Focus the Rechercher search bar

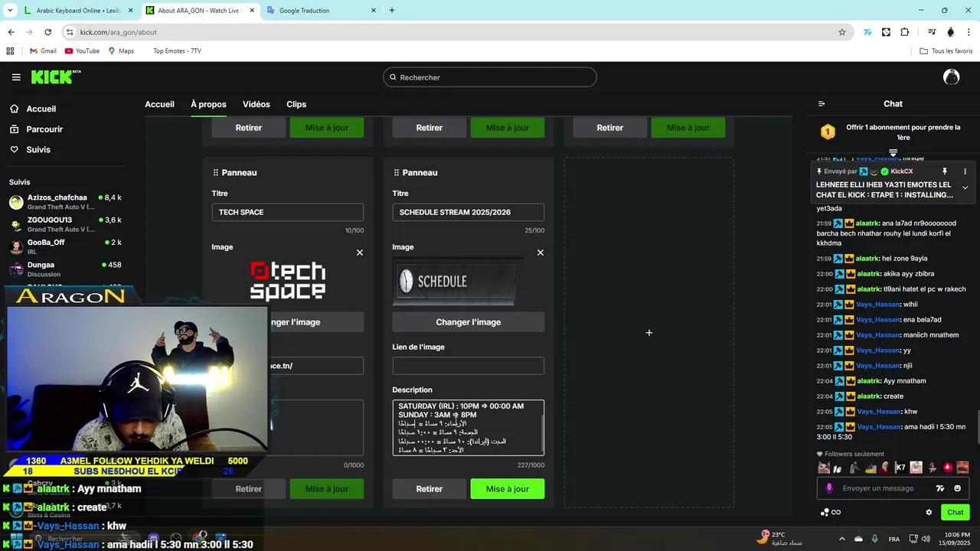(x=490, y=77)
